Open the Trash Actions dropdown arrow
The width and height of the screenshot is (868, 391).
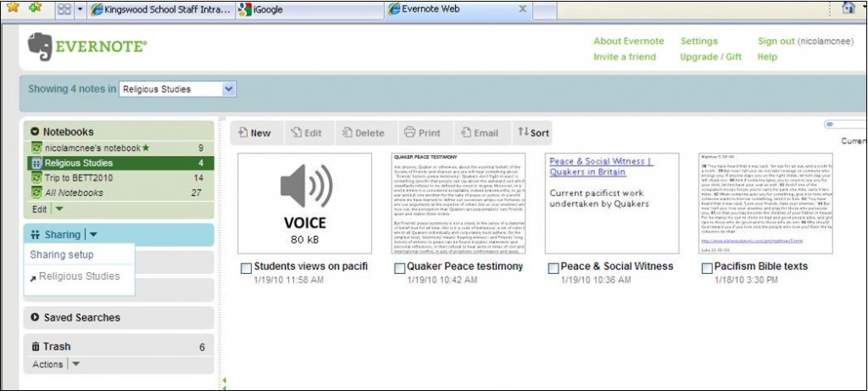75,365
